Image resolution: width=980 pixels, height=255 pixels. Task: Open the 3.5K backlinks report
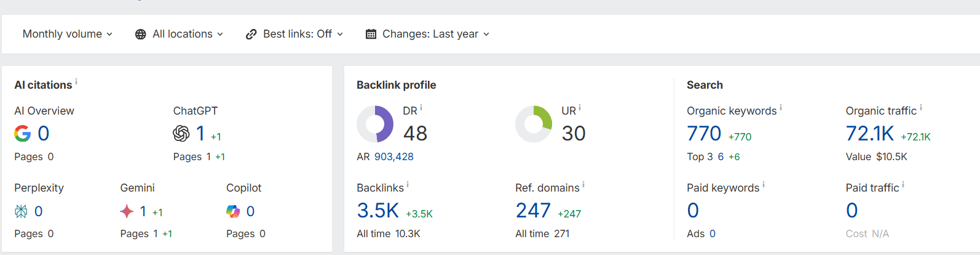click(378, 211)
